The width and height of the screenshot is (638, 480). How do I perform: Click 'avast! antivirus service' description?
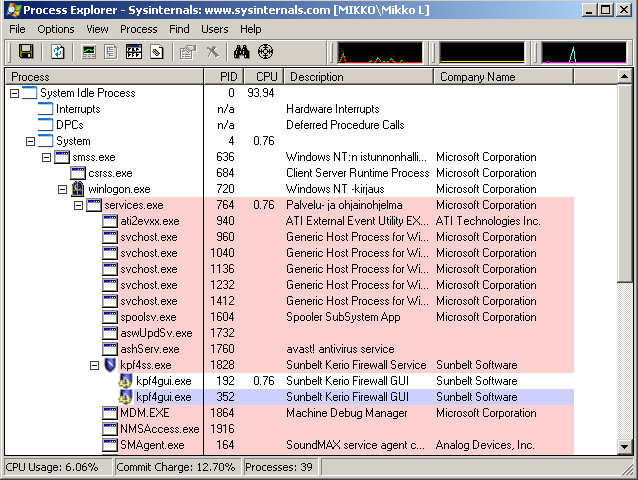tap(340, 349)
